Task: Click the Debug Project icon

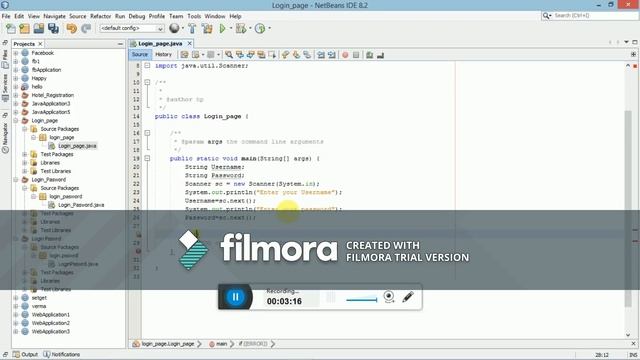Action: (x=241, y=29)
